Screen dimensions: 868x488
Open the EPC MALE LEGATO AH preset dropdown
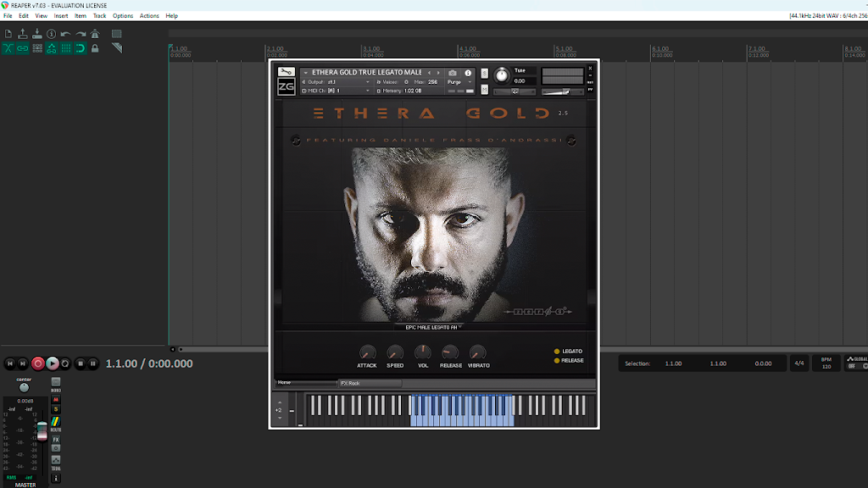[x=434, y=328]
